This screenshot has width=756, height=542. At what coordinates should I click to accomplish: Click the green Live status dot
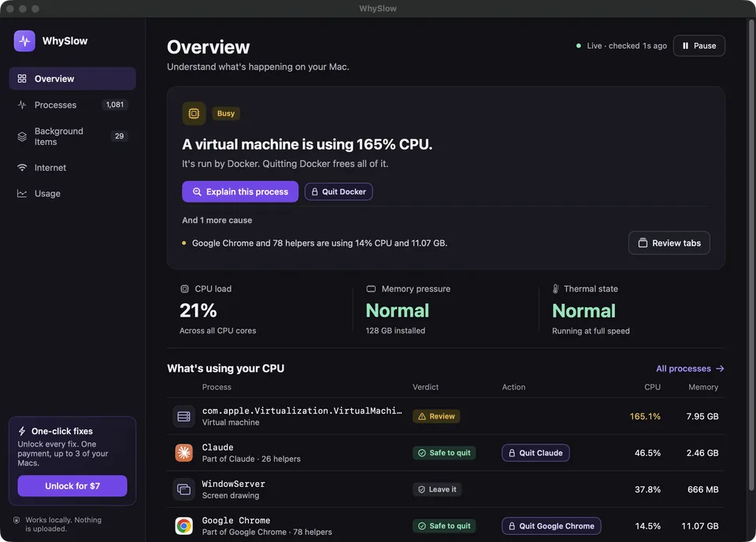[x=579, y=46]
